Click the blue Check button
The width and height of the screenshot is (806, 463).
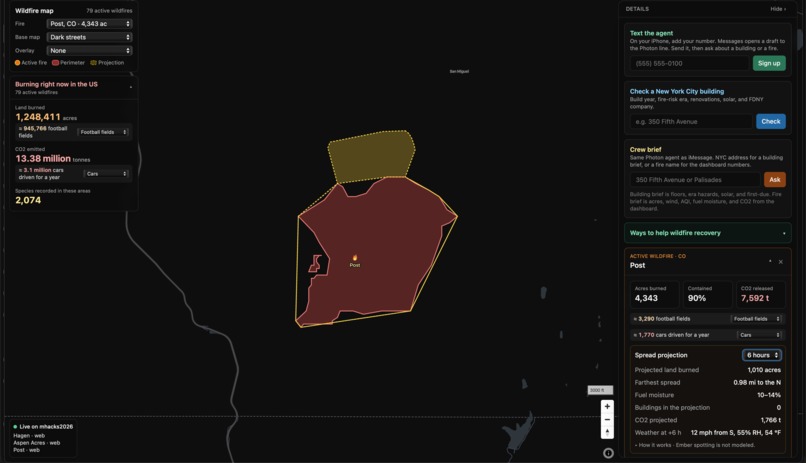[771, 121]
